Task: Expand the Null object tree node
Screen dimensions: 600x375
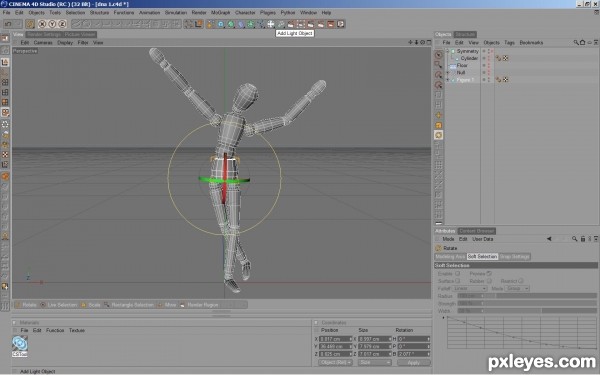Action: 448,72
